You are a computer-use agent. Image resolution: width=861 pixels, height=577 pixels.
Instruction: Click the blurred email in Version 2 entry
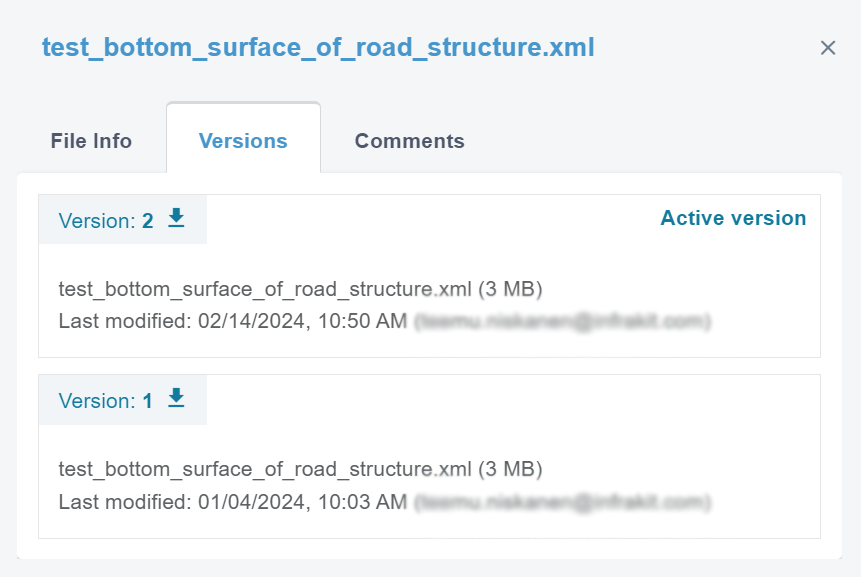(563, 321)
